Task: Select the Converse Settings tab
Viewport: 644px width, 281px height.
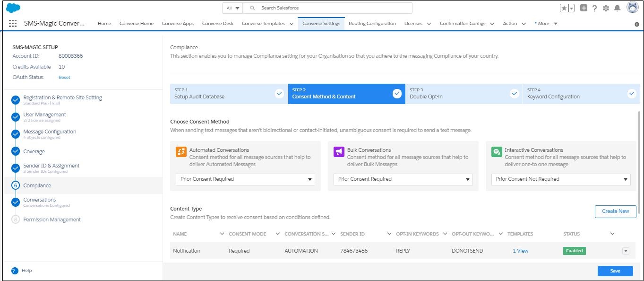Action: 321,24
